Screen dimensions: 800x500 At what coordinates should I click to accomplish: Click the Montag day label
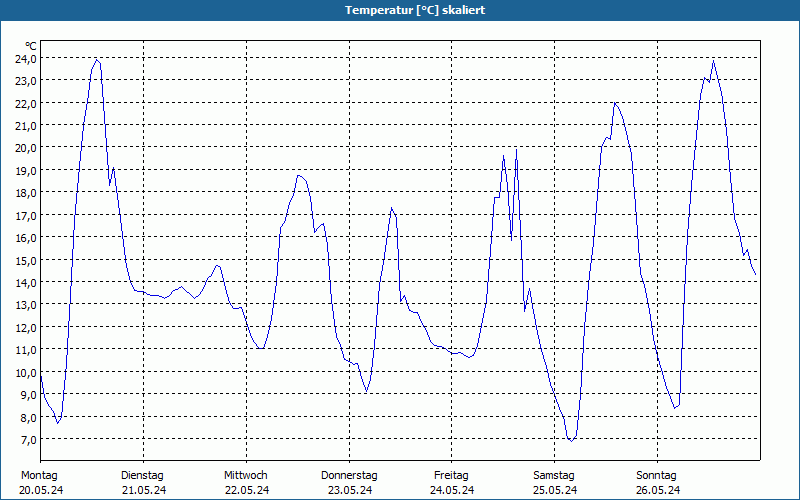point(39,475)
